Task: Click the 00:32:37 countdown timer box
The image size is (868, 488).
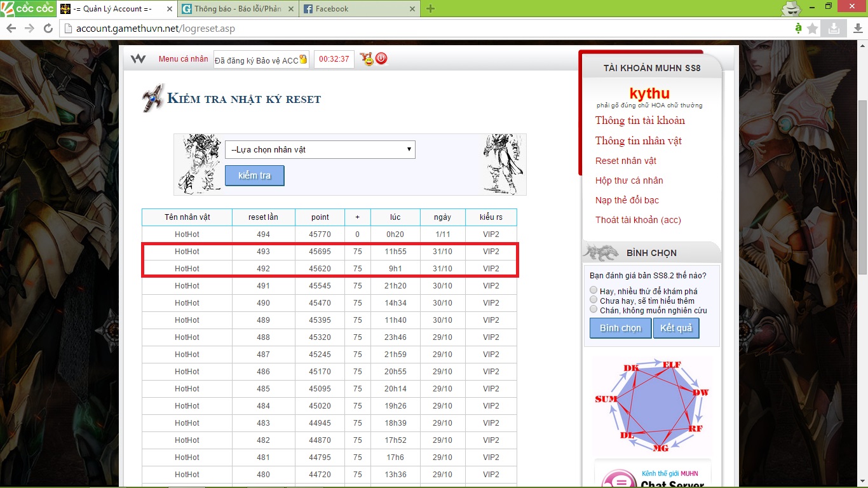Action: (x=334, y=59)
